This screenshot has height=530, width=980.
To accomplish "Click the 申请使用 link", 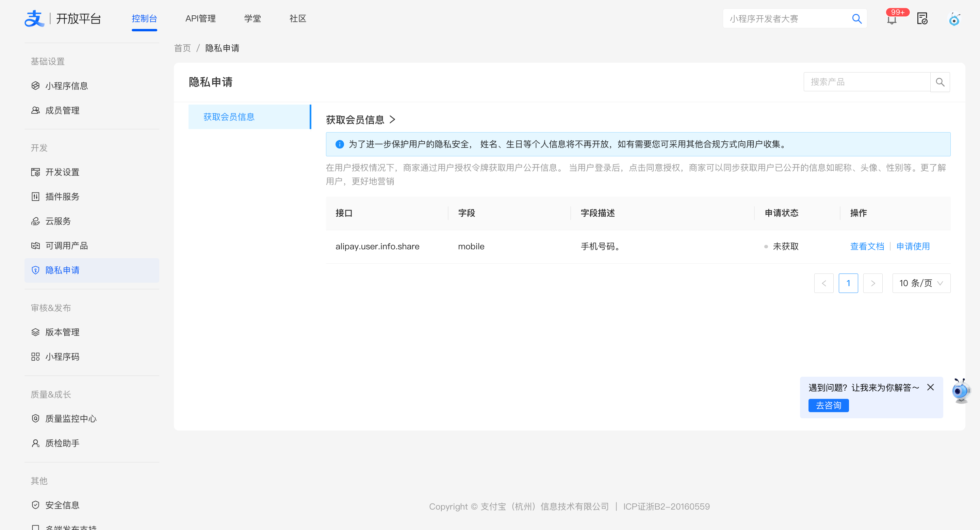I will 913,246.
